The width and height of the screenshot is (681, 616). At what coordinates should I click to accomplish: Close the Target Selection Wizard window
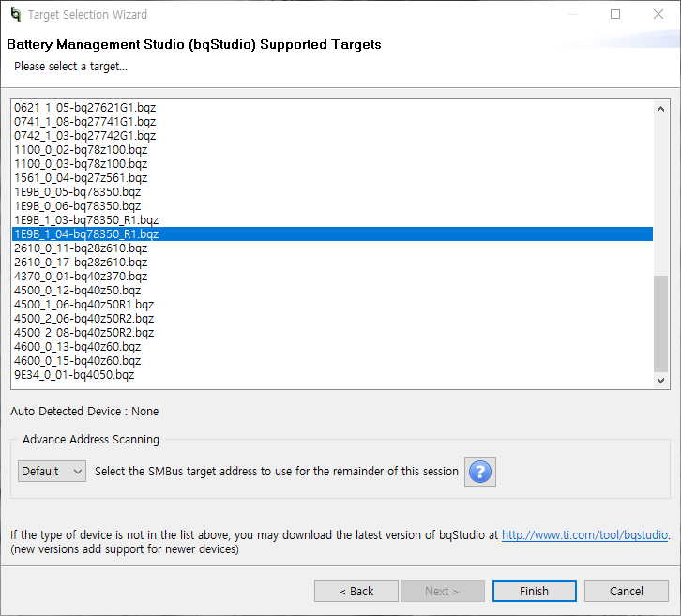[658, 14]
